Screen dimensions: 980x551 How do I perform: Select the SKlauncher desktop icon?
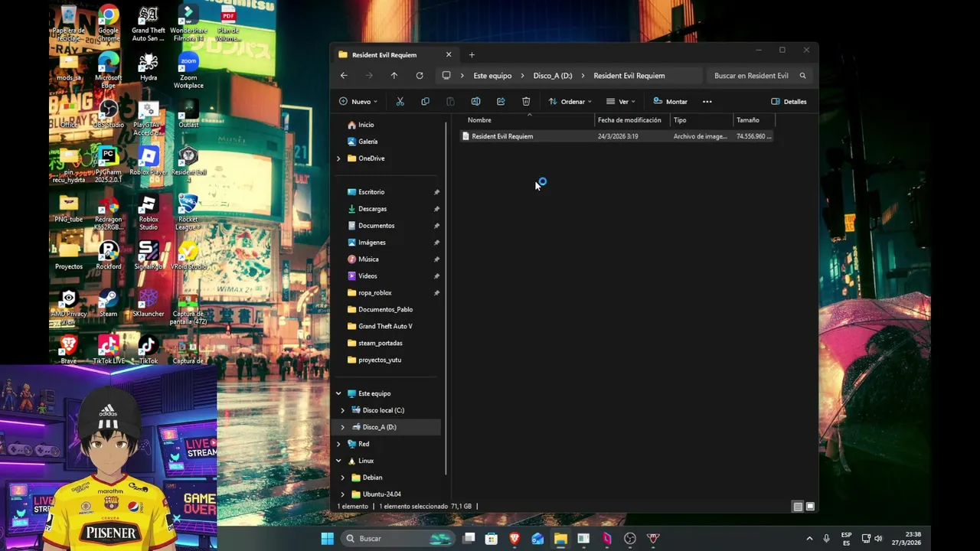tap(149, 303)
